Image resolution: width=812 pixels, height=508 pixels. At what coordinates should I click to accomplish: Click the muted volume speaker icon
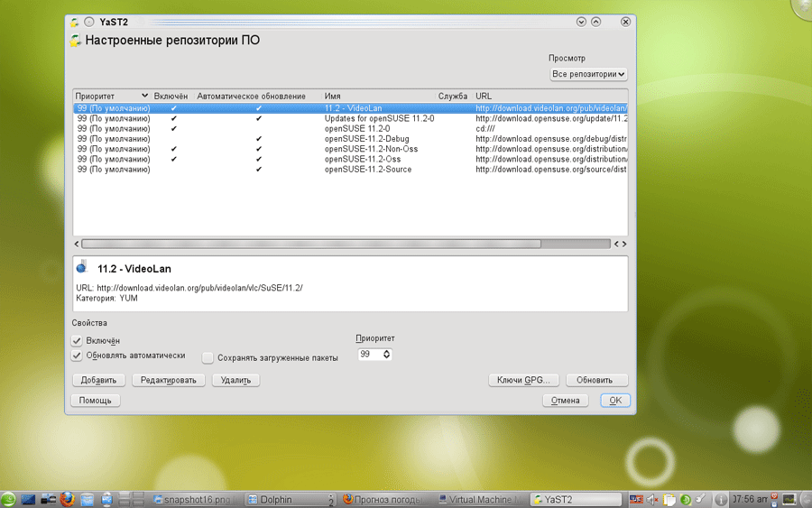652,499
